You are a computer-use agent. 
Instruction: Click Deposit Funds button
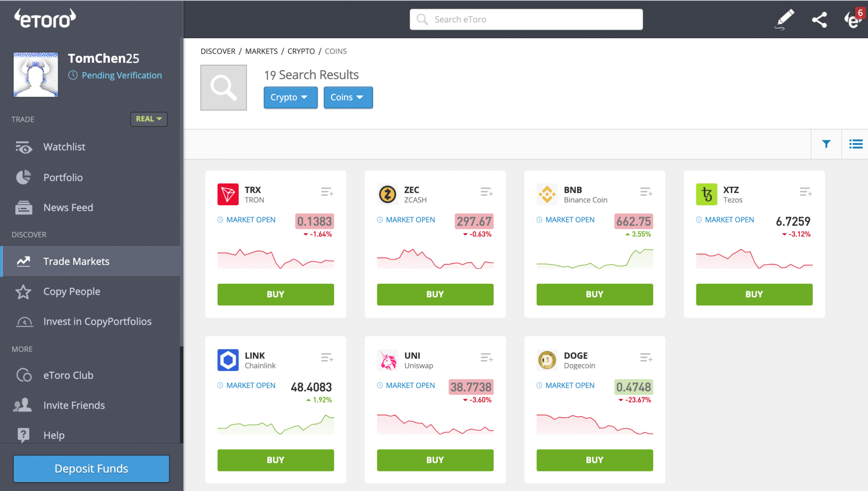(91, 469)
